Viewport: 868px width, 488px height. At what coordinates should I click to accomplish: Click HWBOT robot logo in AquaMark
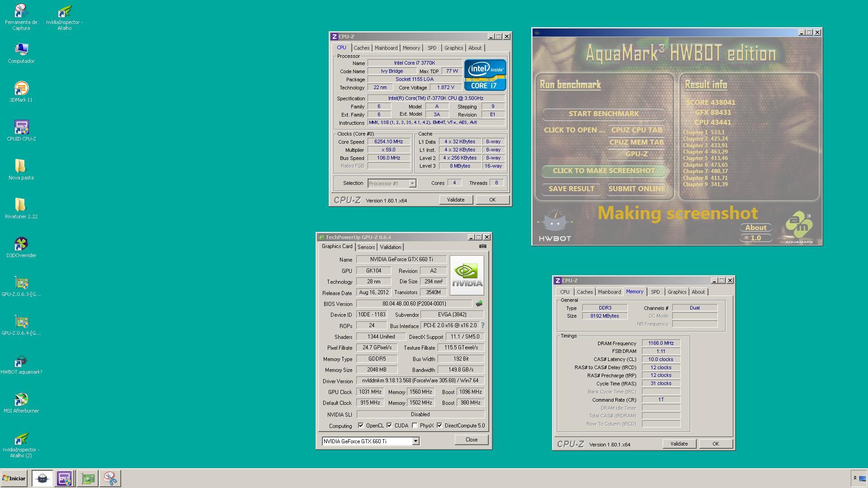[555, 225]
